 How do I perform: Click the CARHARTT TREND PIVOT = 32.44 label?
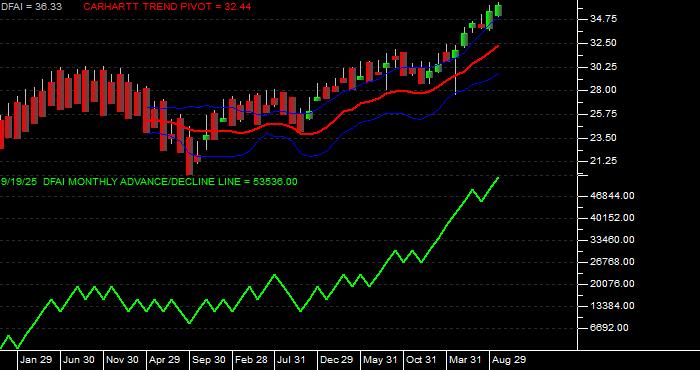click(x=167, y=7)
